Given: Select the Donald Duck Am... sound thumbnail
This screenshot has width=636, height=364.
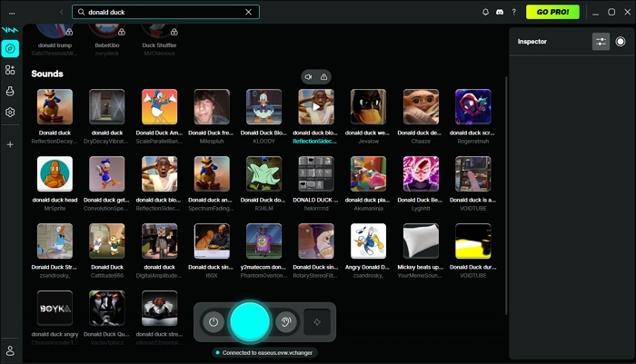Looking at the screenshot, I should coord(159,107).
